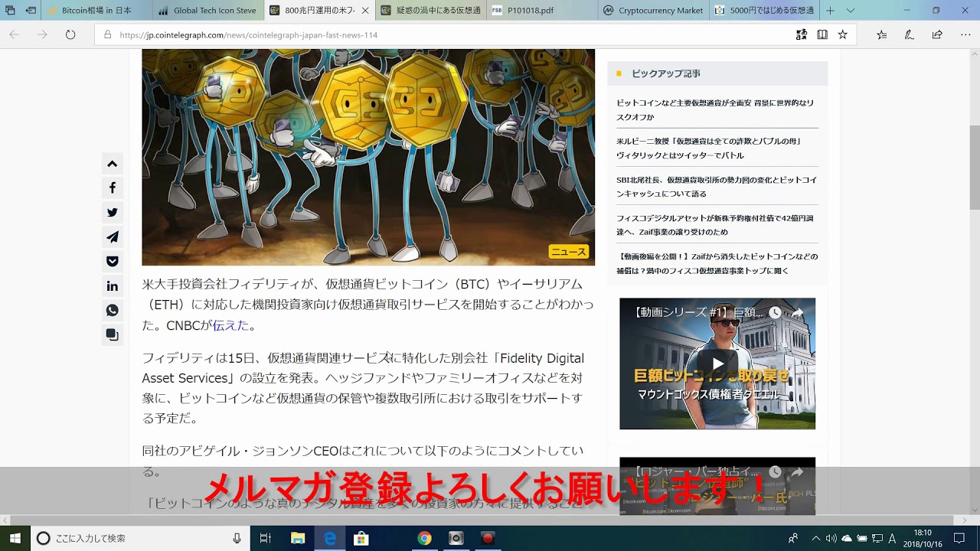980x551 pixels.
Task: Share on LinkedIn using sidebar icon
Action: [113, 286]
